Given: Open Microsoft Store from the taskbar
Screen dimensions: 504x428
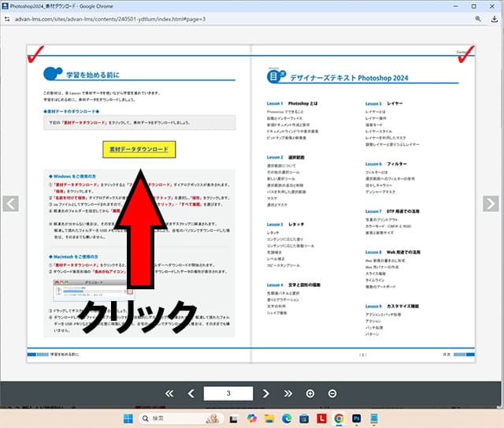Looking at the screenshot, I should [304, 419].
